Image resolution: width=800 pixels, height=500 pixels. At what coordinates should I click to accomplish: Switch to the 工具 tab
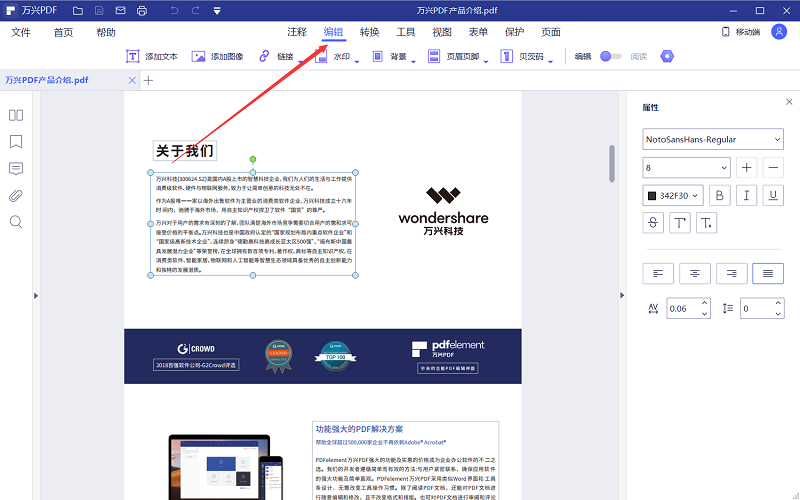406,32
